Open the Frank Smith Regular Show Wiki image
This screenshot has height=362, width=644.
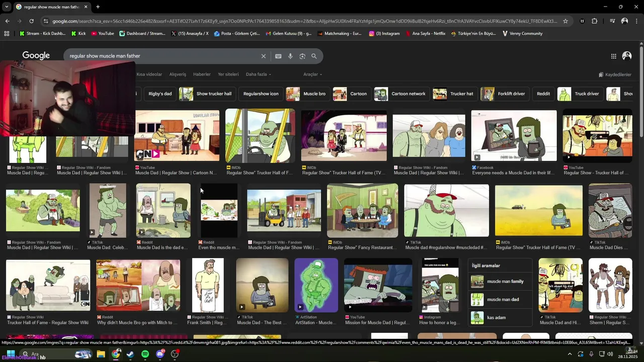(208, 285)
